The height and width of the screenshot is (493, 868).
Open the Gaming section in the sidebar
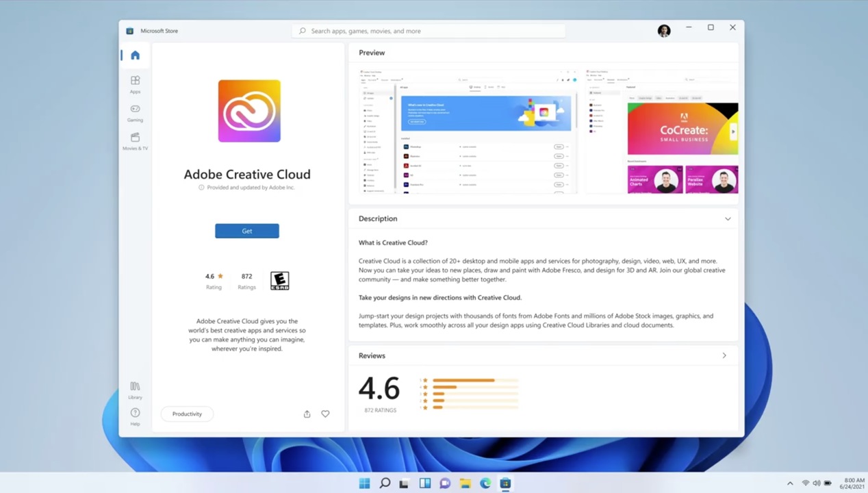(x=135, y=113)
